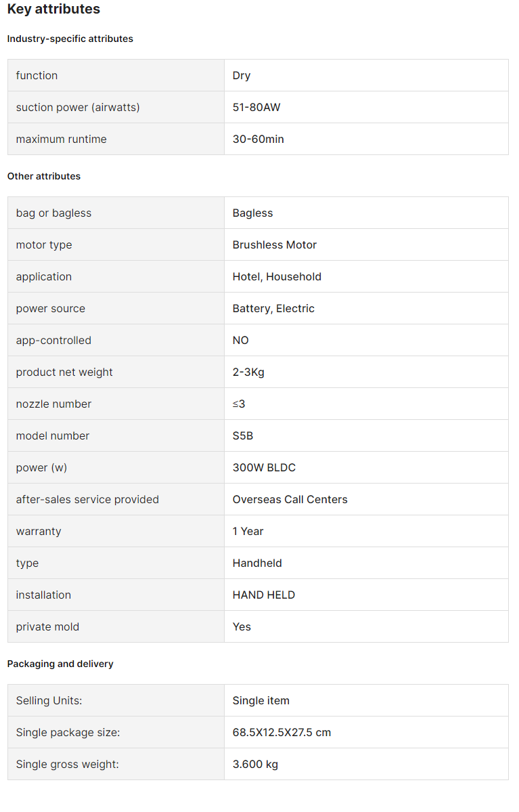Select the Packaging and delivery subheading
The image size is (519, 812).
(x=60, y=664)
